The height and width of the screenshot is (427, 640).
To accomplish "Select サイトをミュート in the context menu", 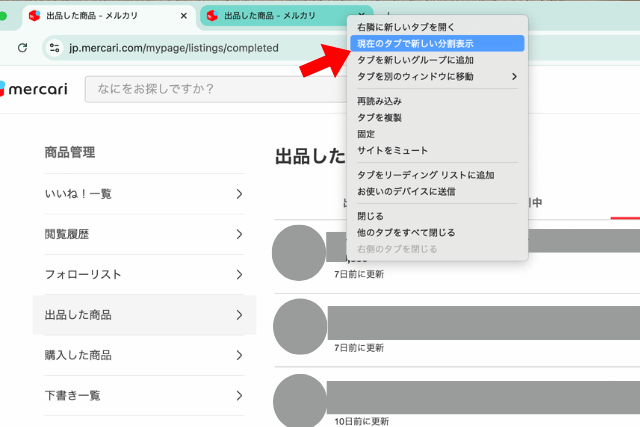I will [392, 150].
